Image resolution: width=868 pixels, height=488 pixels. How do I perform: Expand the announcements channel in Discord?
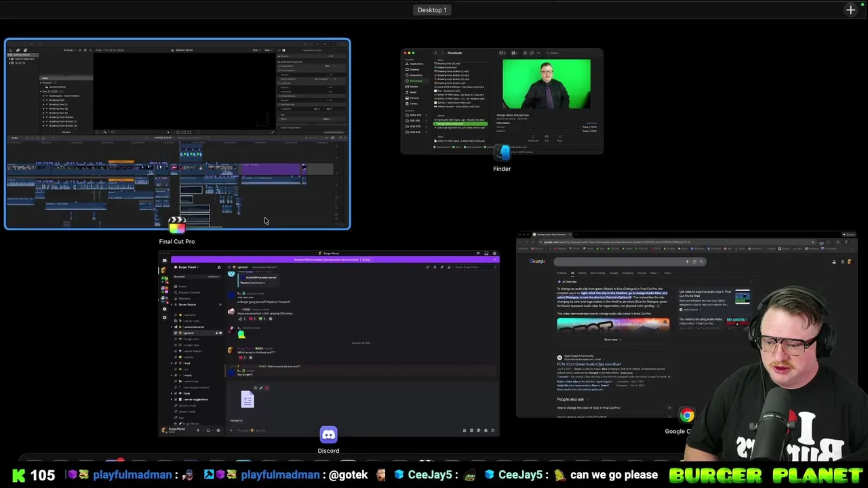pos(172,327)
